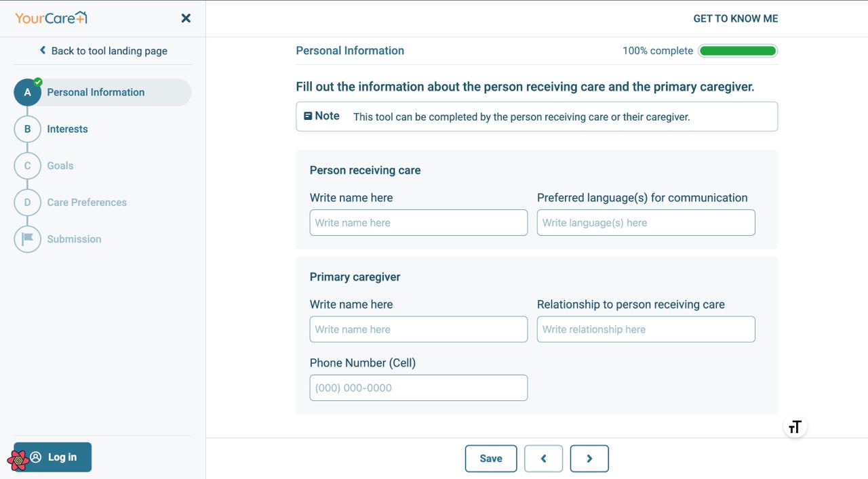Click the YourCare+ logo

(51, 18)
